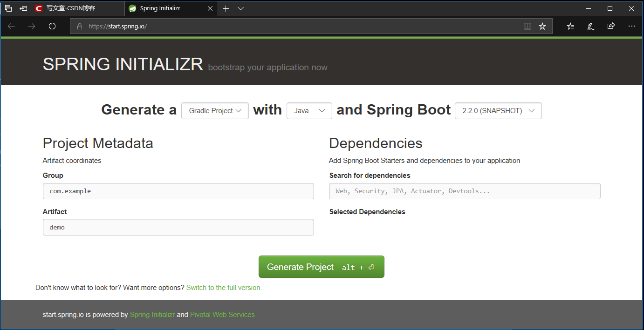This screenshot has height=330, width=644.
Task: Click the add notes pen icon
Action: (x=591, y=27)
